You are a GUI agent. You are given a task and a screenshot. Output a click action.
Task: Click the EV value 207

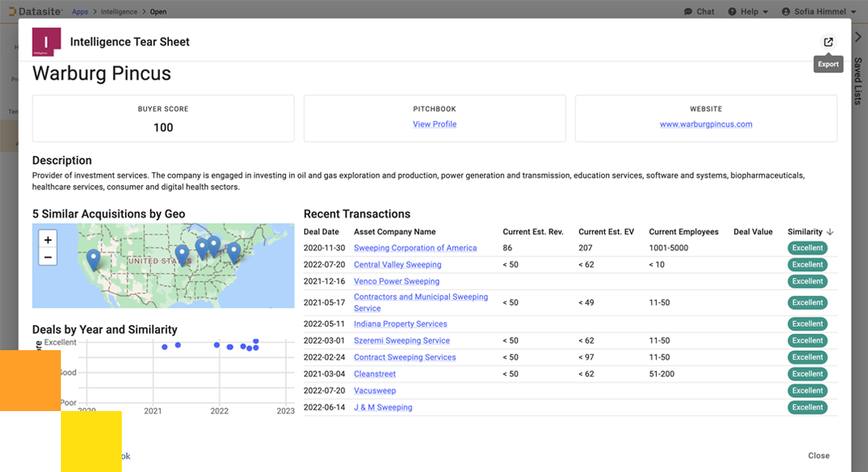(585, 249)
